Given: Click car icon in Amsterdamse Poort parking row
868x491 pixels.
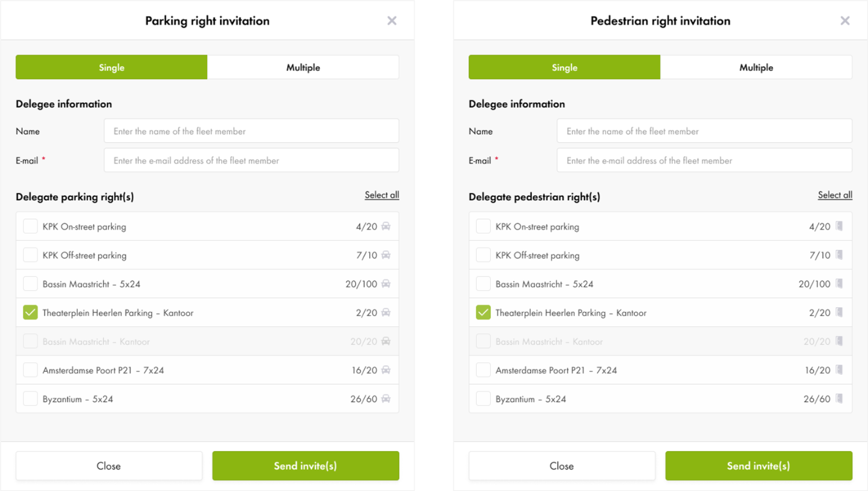Looking at the screenshot, I should tap(386, 370).
